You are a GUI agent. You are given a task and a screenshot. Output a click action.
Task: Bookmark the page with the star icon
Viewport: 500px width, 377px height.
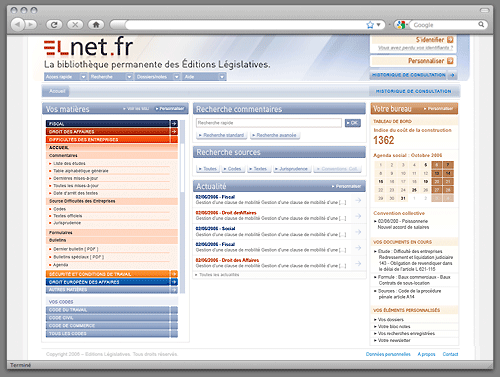point(370,25)
